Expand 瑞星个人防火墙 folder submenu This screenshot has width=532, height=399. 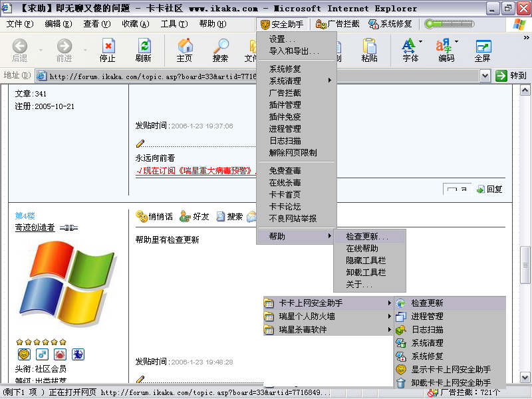coord(329,317)
